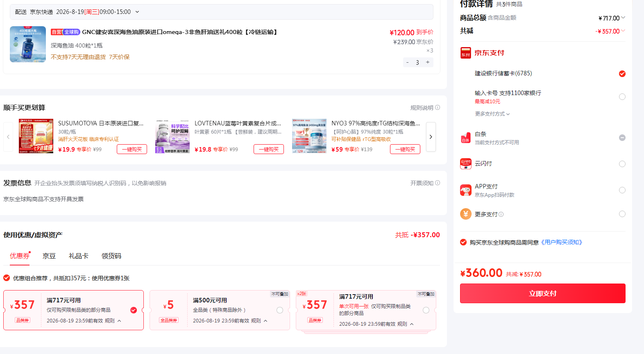
Task: Click the 京东支付 logo icon
Action: click(x=466, y=53)
